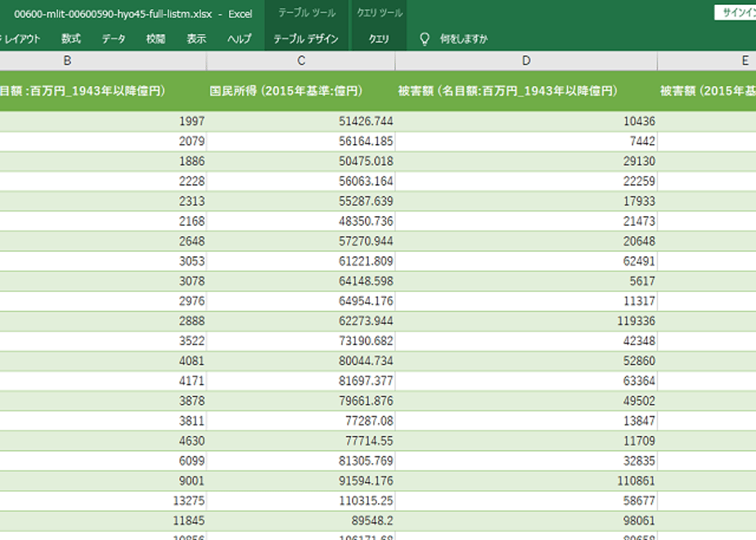Open the 校閲 ribbon tab
The width and height of the screenshot is (756, 540).
pos(155,39)
